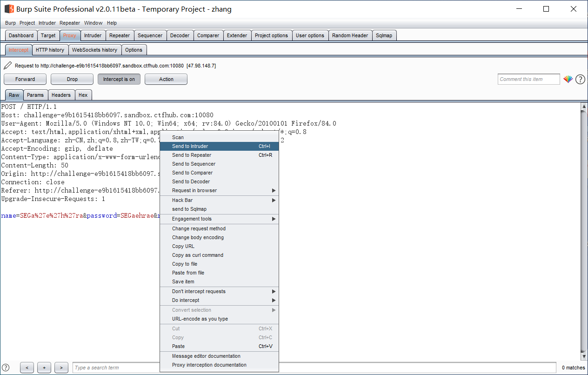The width and height of the screenshot is (588, 375).
Task: Switch to the Comparer tab
Action: tap(208, 35)
